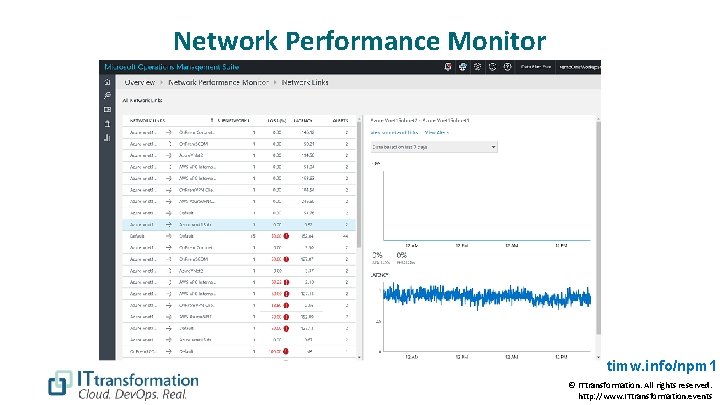This screenshot has height=405, width=720.
Task: Click the blue latency line chart
Action: [x=487, y=296]
